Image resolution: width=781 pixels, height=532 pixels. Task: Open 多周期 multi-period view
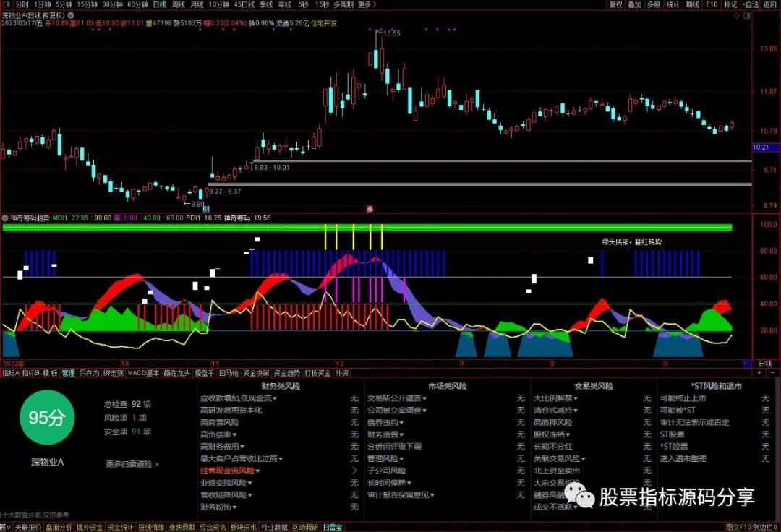(x=343, y=4)
